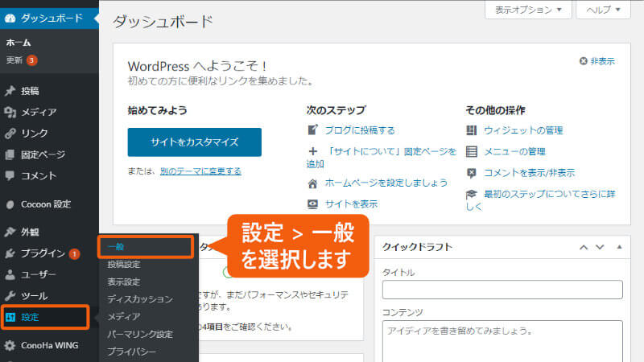Image resolution: width=644 pixels, height=362 pixels.
Task: Open ダッシュボード menu item
Action: pos(49,18)
